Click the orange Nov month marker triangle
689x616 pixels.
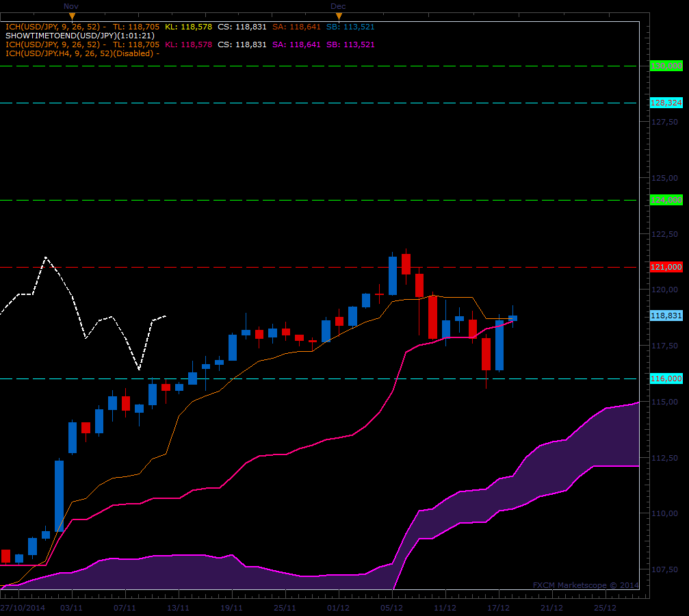pyautogui.click(x=72, y=16)
